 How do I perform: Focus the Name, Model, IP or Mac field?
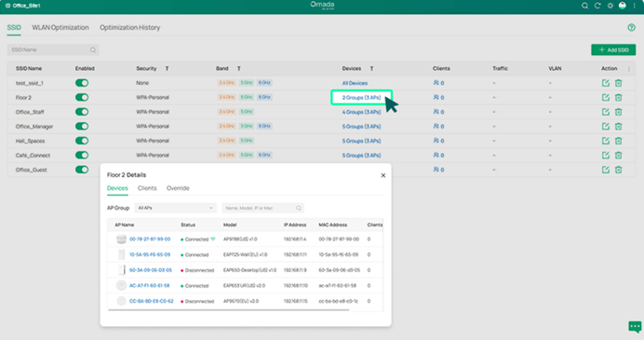(x=262, y=208)
